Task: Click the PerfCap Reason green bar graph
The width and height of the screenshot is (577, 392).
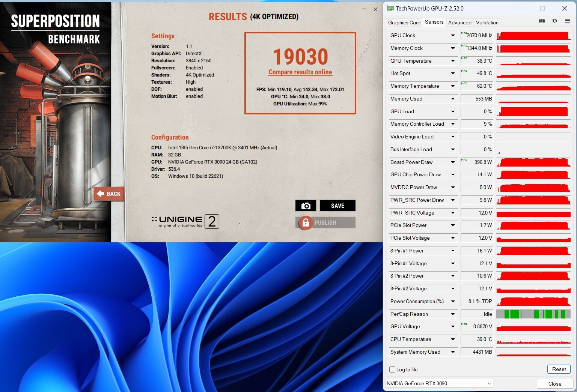Action: [x=533, y=314]
